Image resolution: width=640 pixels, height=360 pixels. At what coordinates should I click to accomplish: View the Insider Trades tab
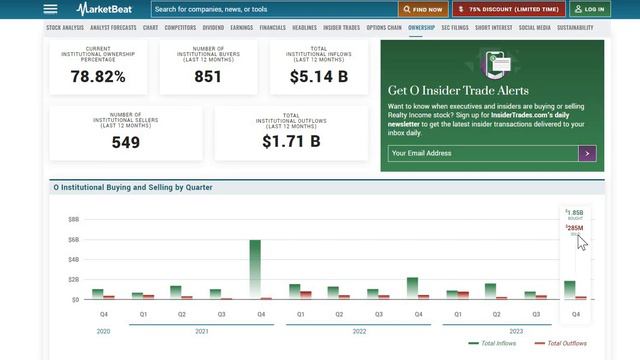point(342,27)
